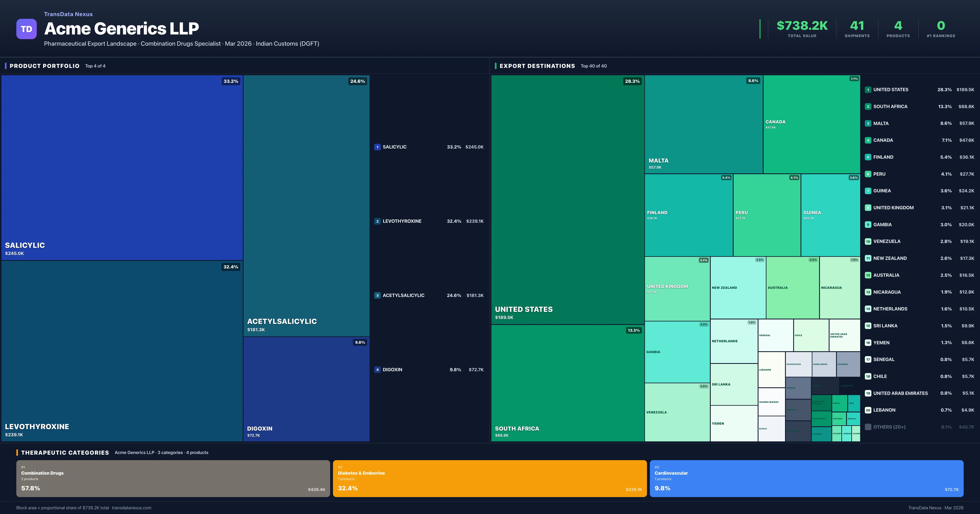Click rank 2 badge next to SOUTH AFRICA
This screenshot has width=980, height=514.
point(868,107)
